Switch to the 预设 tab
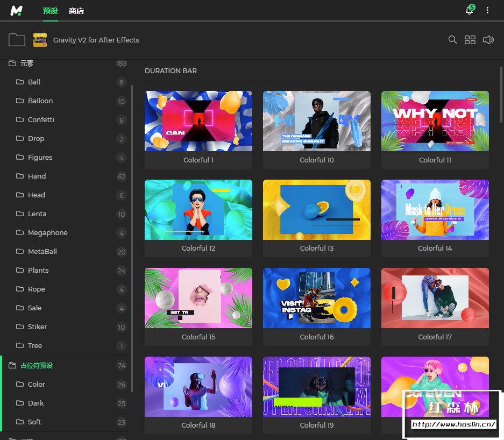Image resolution: width=504 pixels, height=440 pixels. pyautogui.click(x=50, y=11)
